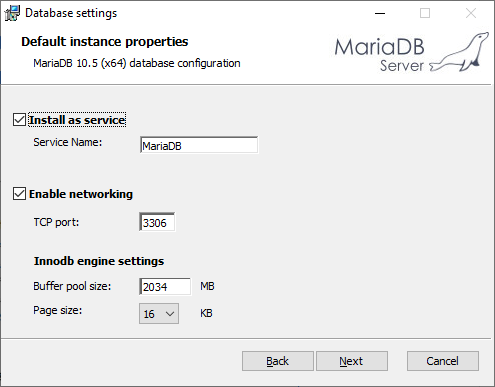Click the MariaDB seal logo

pyautogui.click(x=460, y=52)
